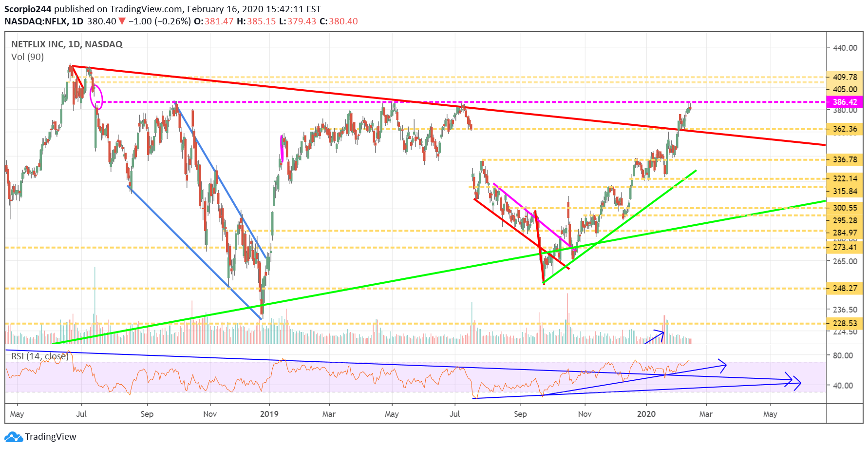
Task: Click the Scorpio244 author name
Action: (x=28, y=9)
